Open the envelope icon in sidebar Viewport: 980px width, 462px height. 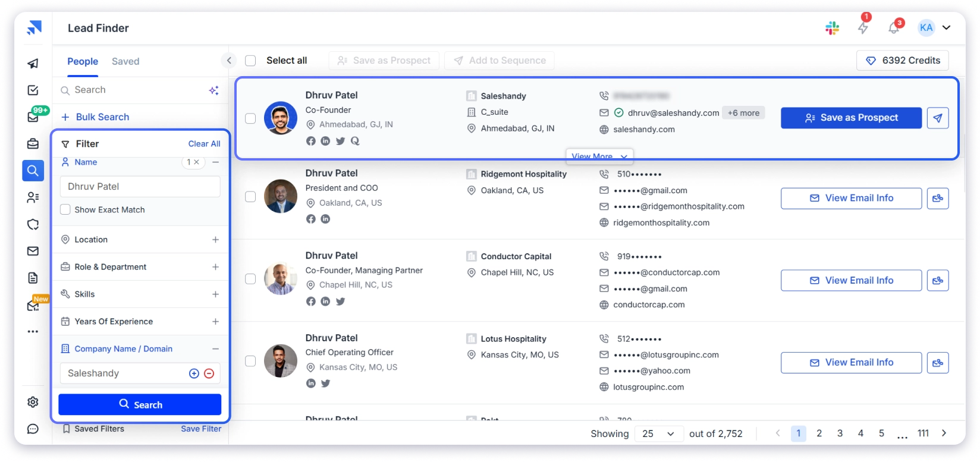pyautogui.click(x=33, y=251)
